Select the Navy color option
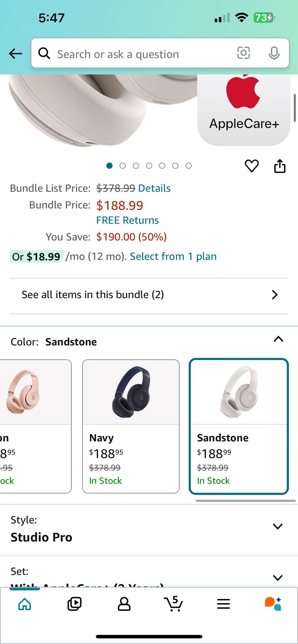 [131, 426]
